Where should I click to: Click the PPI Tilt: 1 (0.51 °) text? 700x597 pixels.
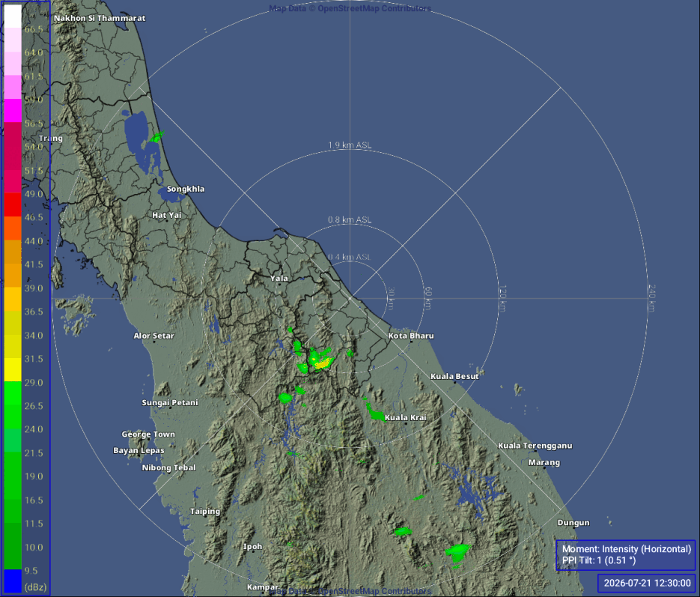click(x=599, y=561)
